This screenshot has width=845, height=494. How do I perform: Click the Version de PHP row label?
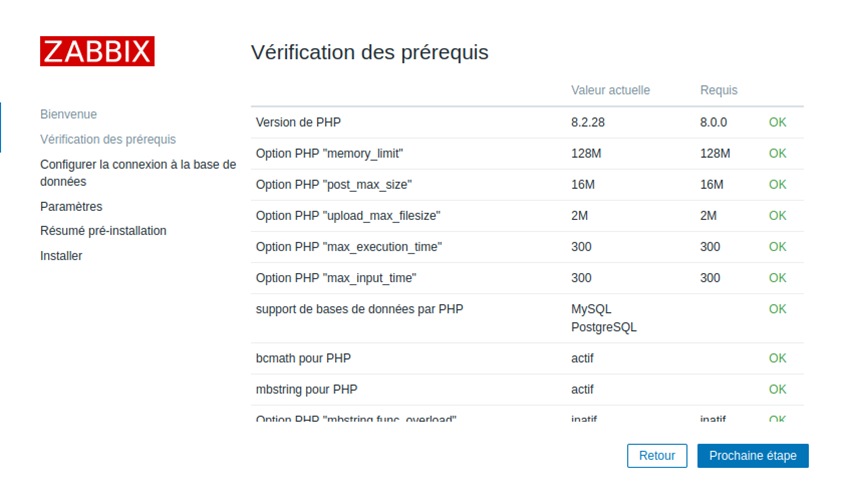tap(298, 123)
